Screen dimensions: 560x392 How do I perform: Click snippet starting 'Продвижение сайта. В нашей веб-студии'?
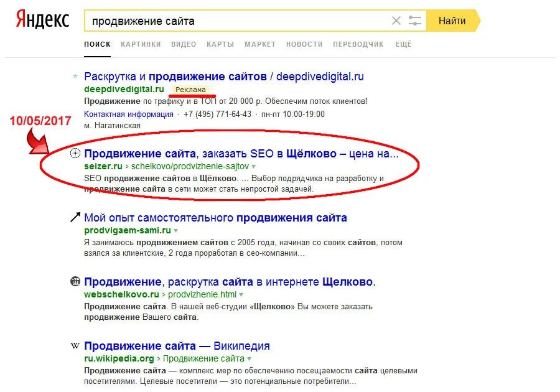(x=228, y=312)
